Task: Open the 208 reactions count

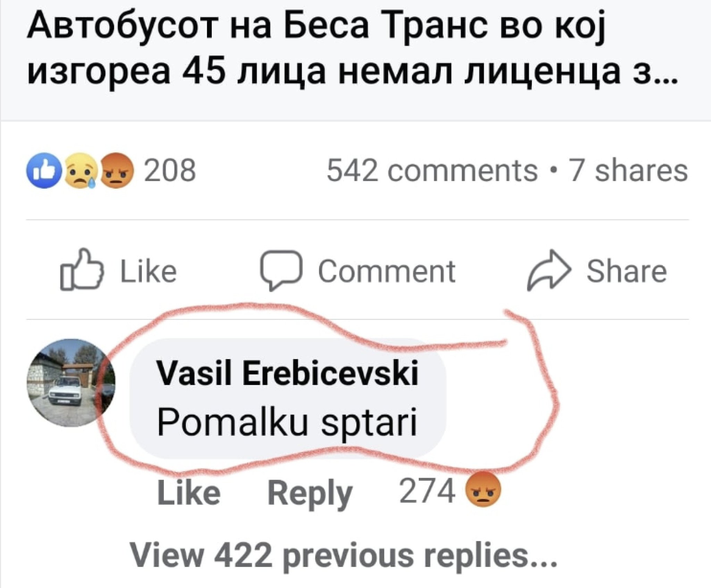Action: 170,171
